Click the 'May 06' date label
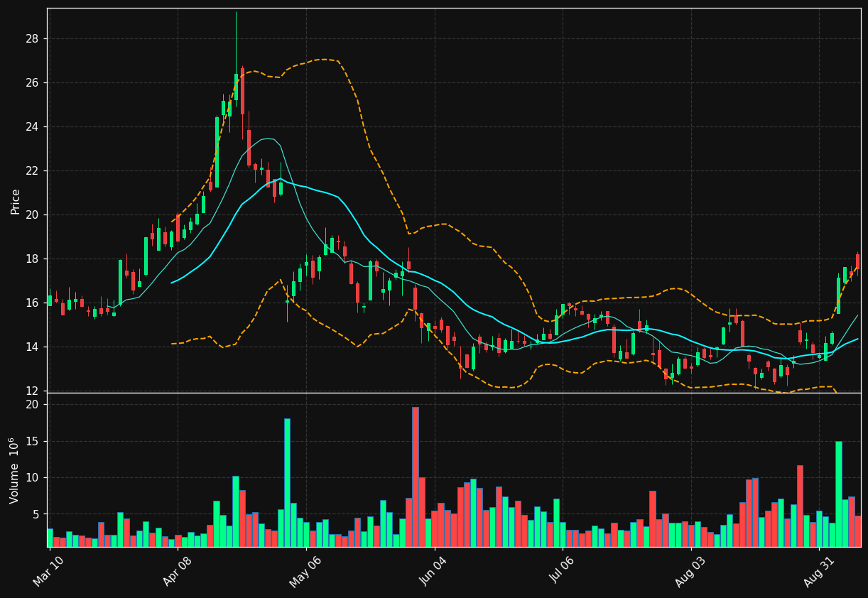 pyautogui.click(x=305, y=572)
